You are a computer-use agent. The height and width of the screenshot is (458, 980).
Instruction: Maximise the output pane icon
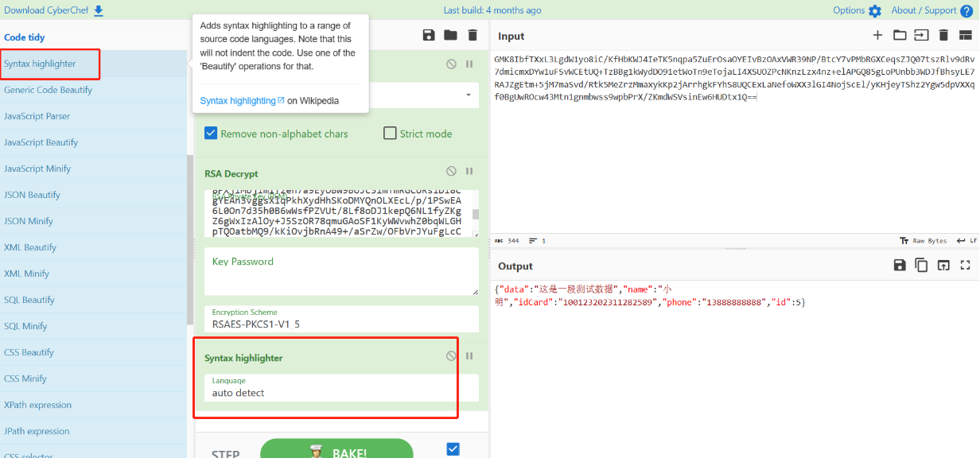(966, 265)
